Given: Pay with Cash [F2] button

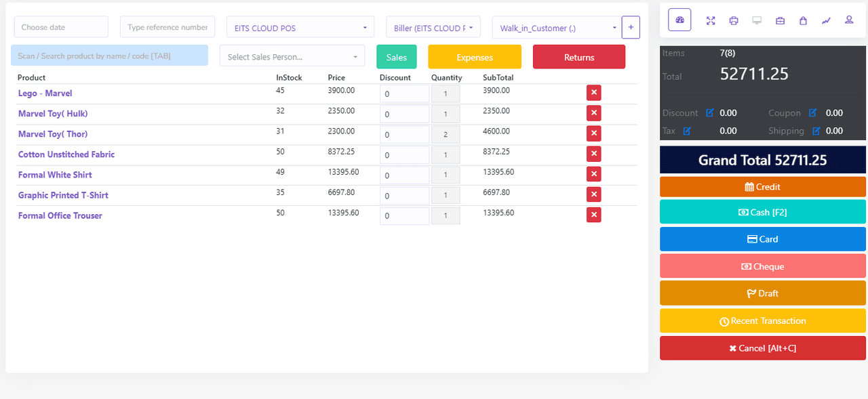Looking at the screenshot, I should [763, 212].
